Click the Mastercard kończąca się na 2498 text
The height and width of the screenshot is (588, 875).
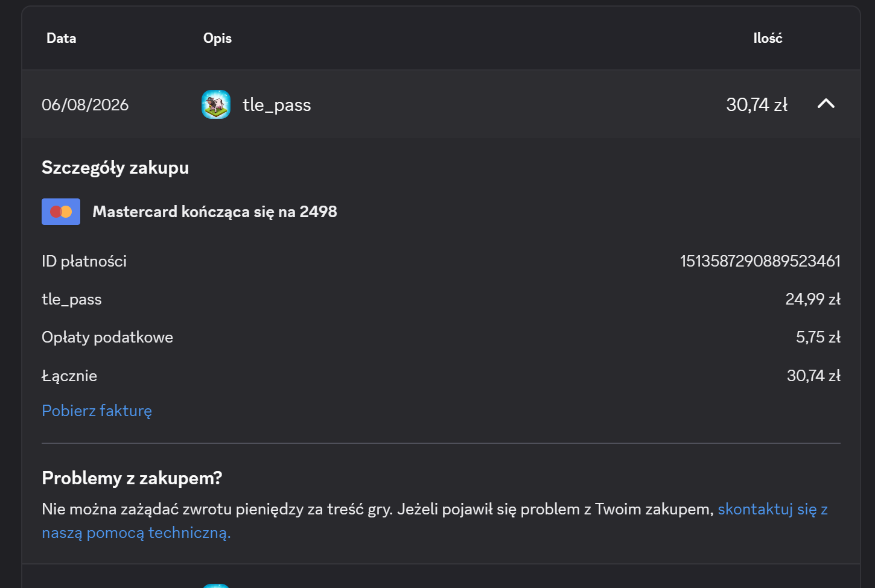point(215,212)
